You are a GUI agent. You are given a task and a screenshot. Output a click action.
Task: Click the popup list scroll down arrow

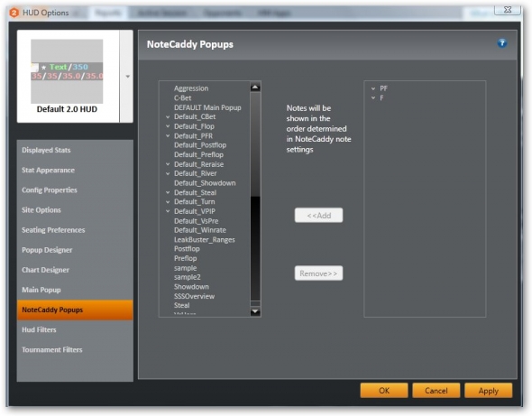pyautogui.click(x=255, y=311)
